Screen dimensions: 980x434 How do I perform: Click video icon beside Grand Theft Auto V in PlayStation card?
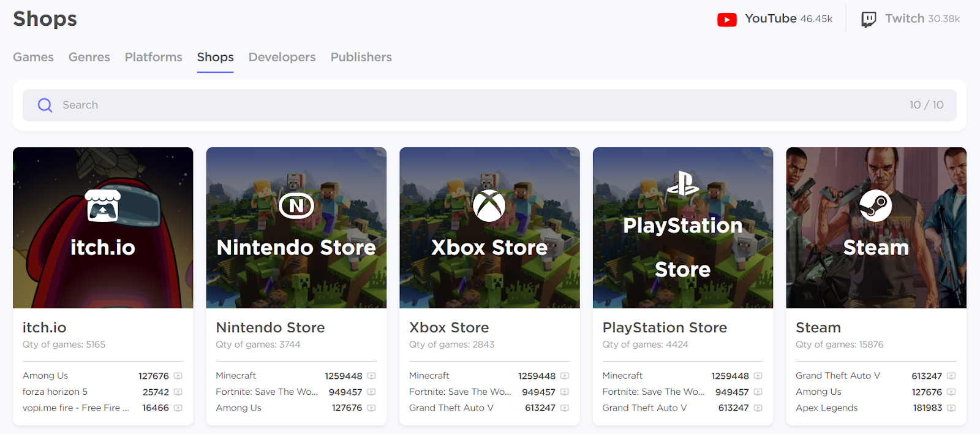[x=758, y=408]
